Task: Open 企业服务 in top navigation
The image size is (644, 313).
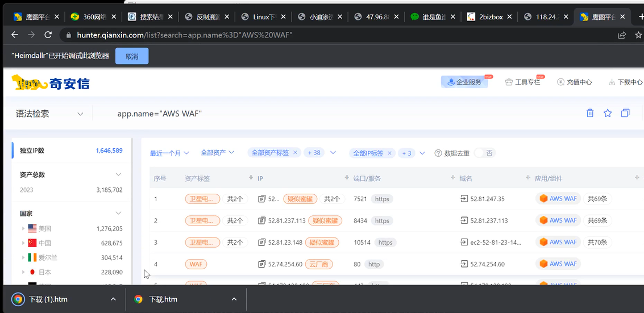Action: (464, 82)
